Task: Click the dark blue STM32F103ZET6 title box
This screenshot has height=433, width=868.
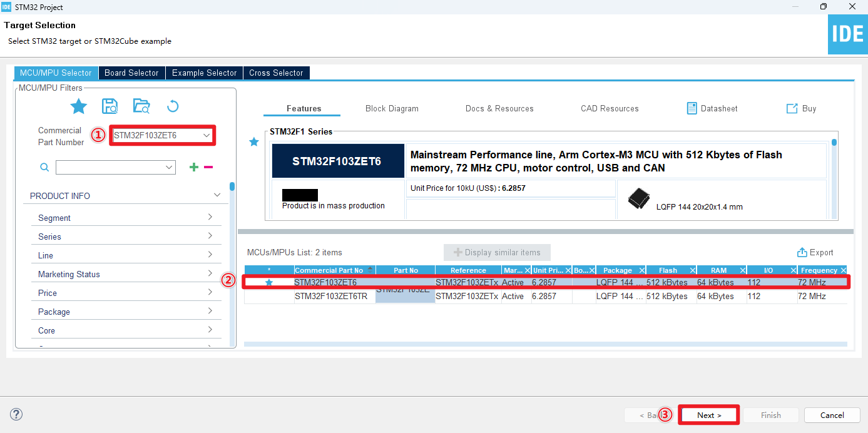Action: coord(337,161)
